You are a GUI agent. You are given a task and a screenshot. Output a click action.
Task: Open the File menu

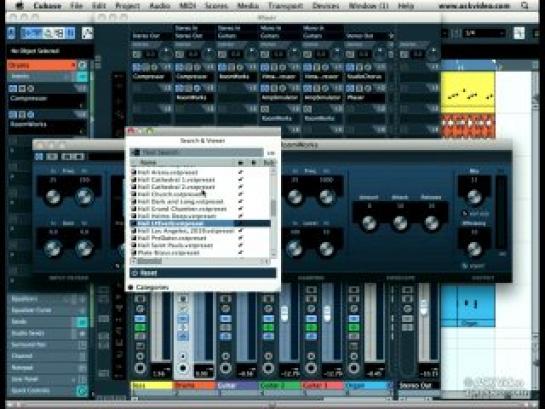(x=76, y=6)
